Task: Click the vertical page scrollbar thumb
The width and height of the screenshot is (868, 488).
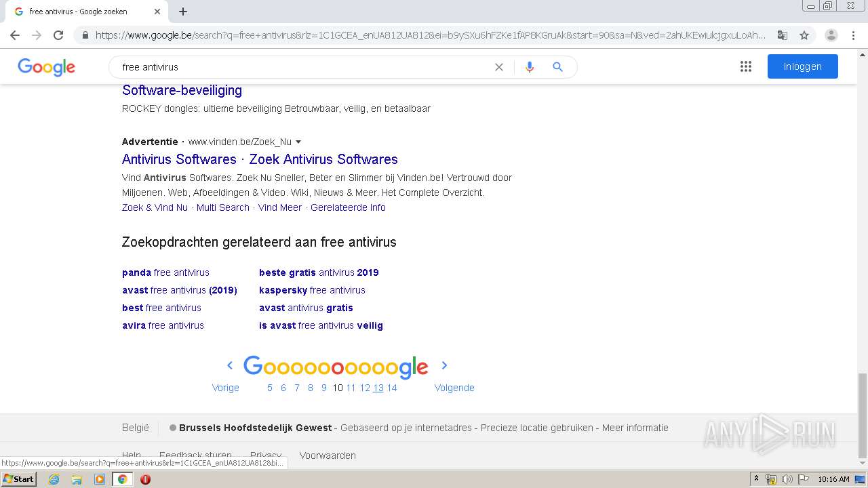Action: (863, 415)
